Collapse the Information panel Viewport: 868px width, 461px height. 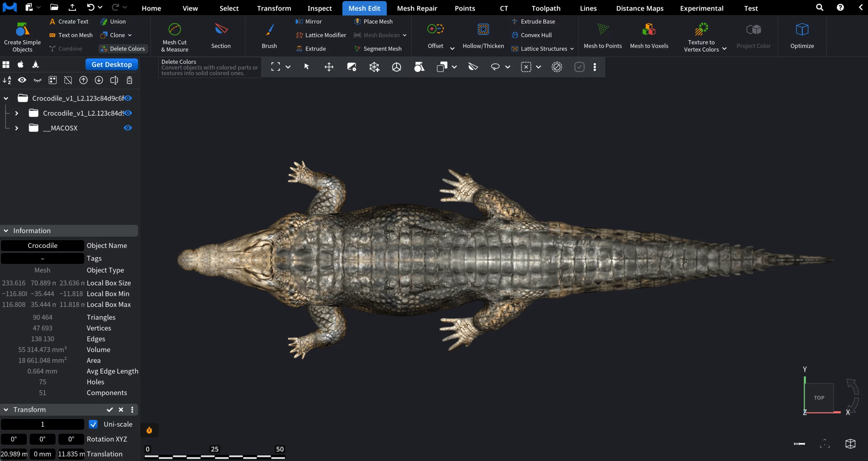click(6, 231)
